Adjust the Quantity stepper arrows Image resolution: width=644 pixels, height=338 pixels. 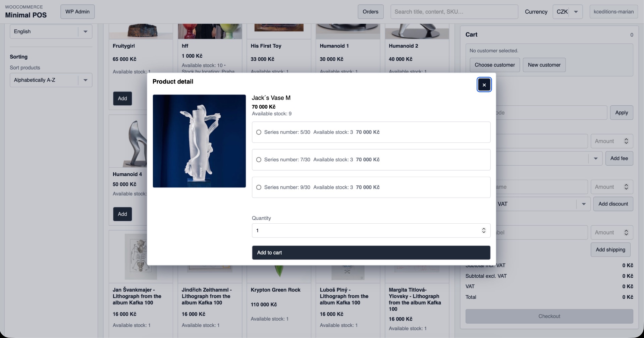point(484,231)
